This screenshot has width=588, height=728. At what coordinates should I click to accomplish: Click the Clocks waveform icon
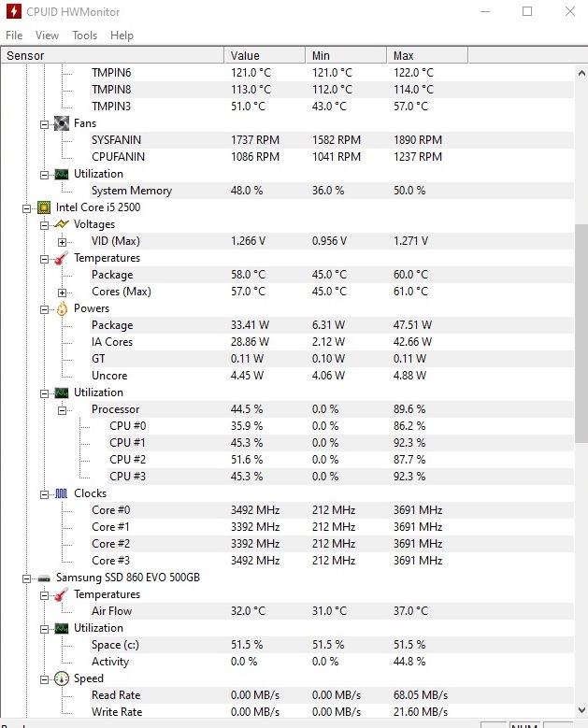[62, 493]
